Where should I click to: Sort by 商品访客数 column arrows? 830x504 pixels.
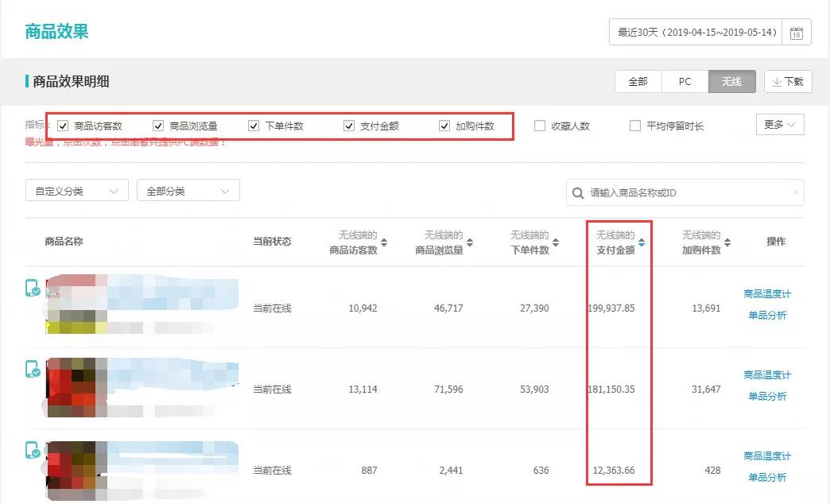click(x=384, y=242)
